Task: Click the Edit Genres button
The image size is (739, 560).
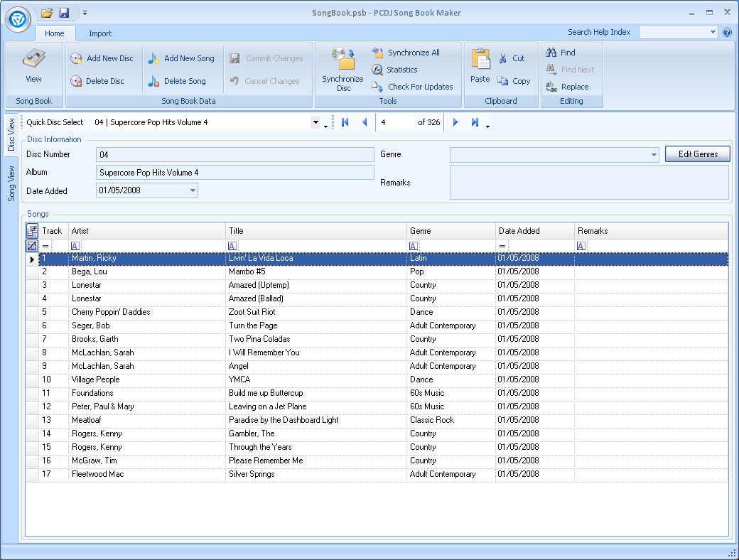Action: tap(697, 154)
